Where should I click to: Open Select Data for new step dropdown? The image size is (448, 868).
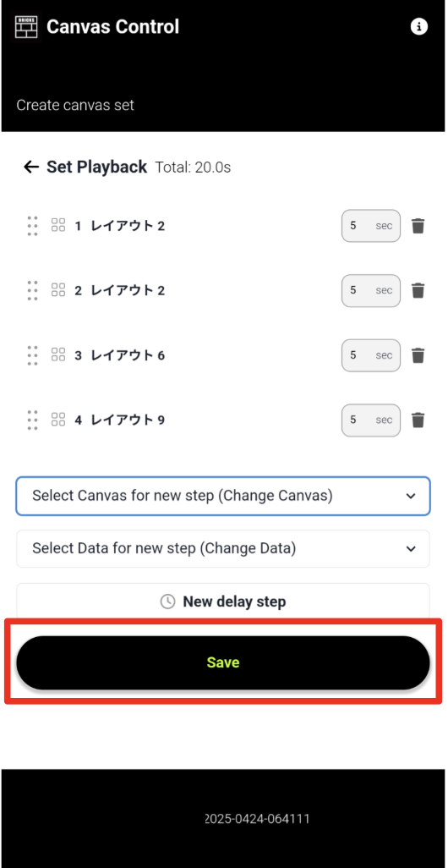(x=223, y=548)
